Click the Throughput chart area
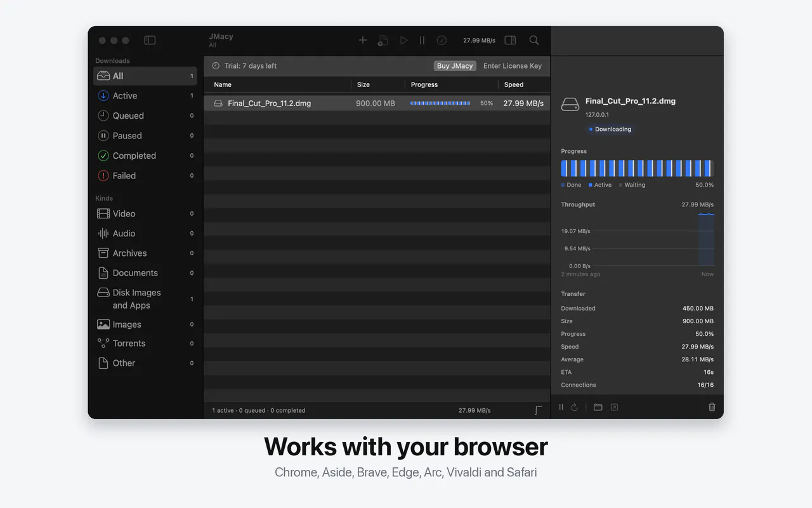The height and width of the screenshot is (508, 812). [638, 240]
